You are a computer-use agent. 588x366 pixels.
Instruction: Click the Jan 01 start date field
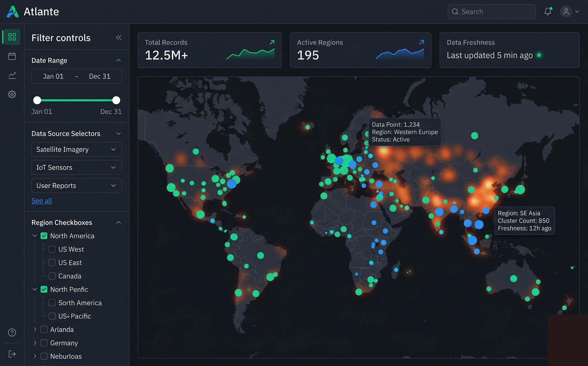click(x=53, y=76)
